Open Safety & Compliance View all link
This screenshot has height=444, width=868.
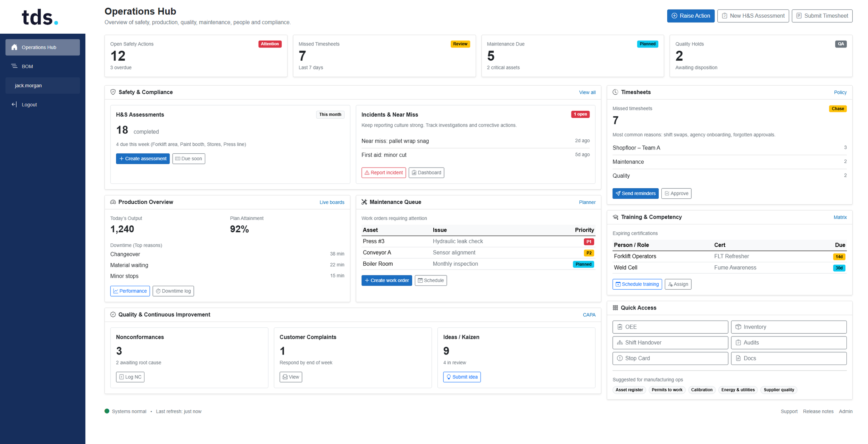coord(587,92)
